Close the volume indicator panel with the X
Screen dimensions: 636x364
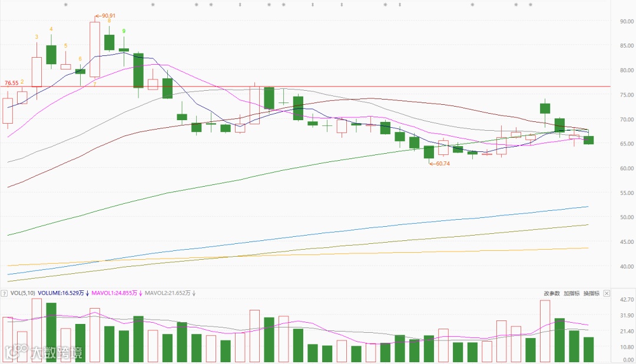[x=607, y=293]
